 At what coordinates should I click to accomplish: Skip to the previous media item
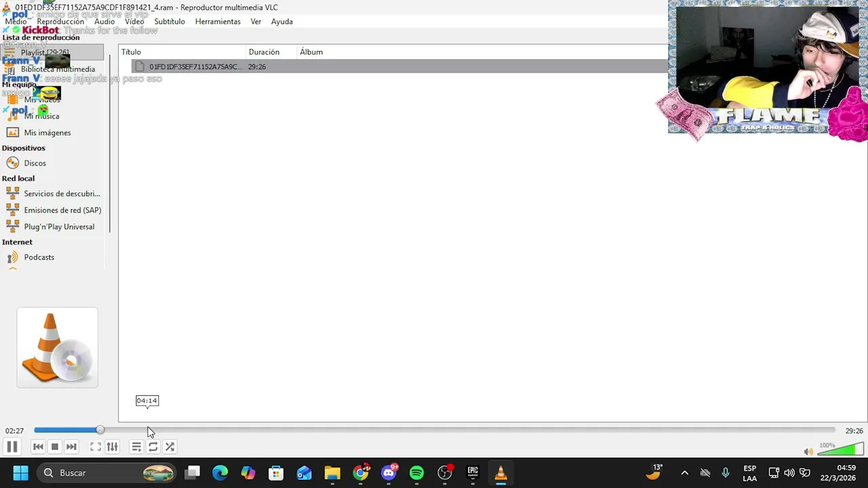coord(38,447)
